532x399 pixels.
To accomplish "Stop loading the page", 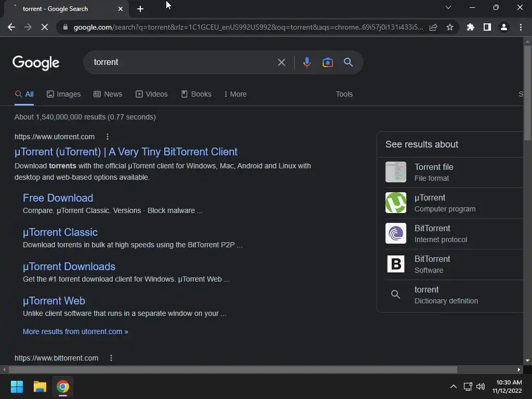I will tap(45, 27).
